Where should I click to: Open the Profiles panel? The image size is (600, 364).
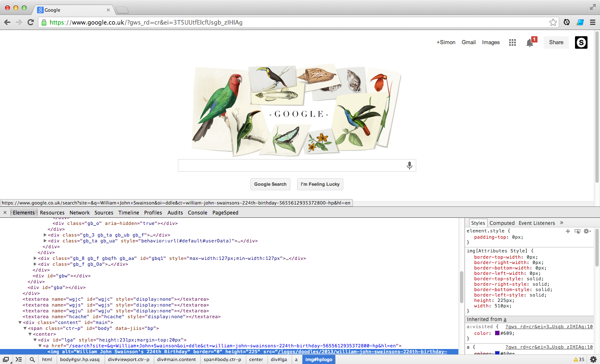(153, 212)
